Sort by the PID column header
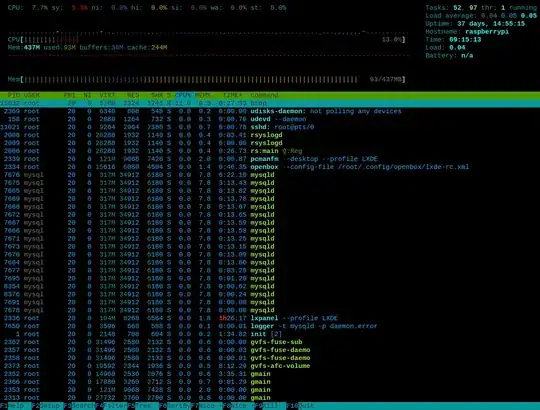 pyautogui.click(x=13, y=95)
